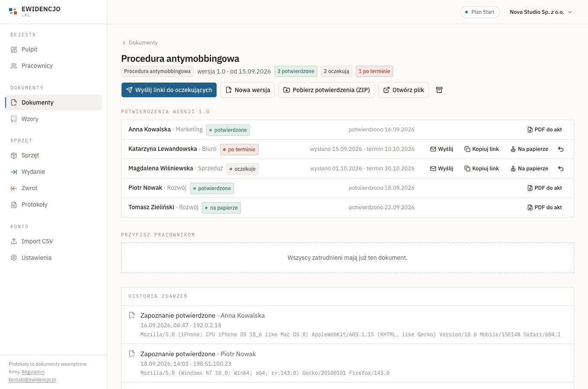Click the Procedura antymobbingowa tag below title
Image resolution: width=588 pixels, height=389 pixels.
pos(157,71)
